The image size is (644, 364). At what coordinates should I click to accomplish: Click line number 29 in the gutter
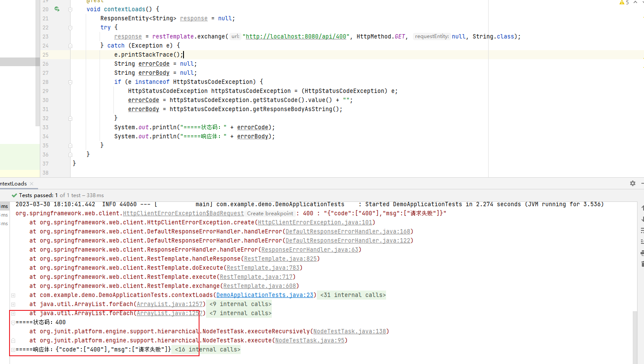point(45,91)
